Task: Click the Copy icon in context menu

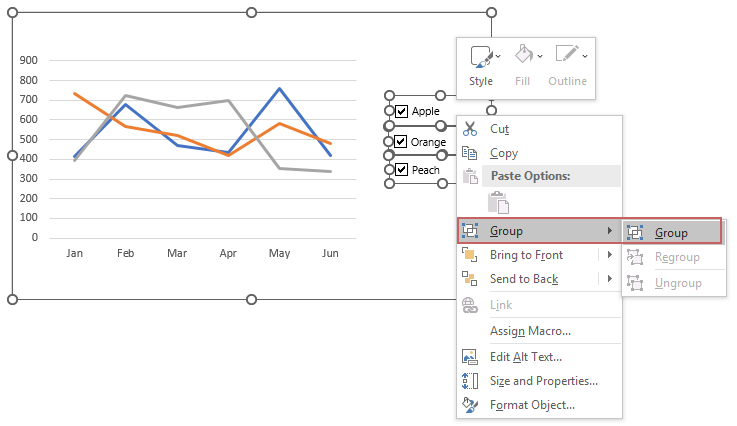Action: click(470, 153)
